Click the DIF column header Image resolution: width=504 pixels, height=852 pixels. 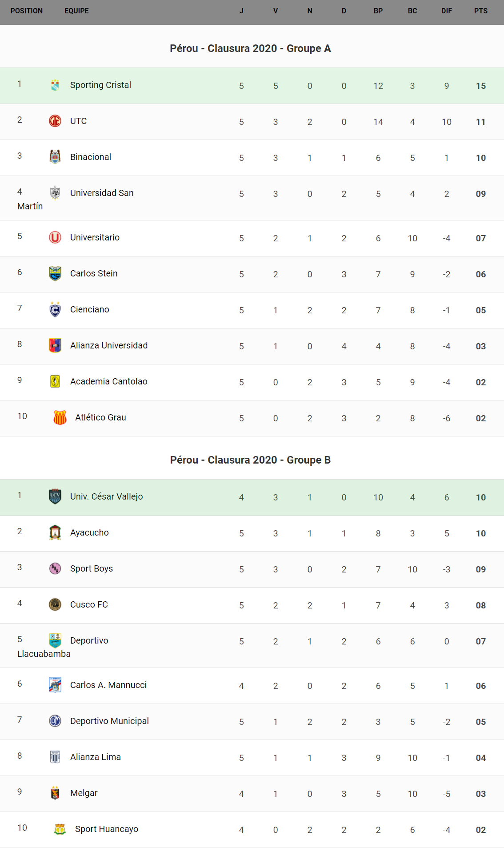446,11
